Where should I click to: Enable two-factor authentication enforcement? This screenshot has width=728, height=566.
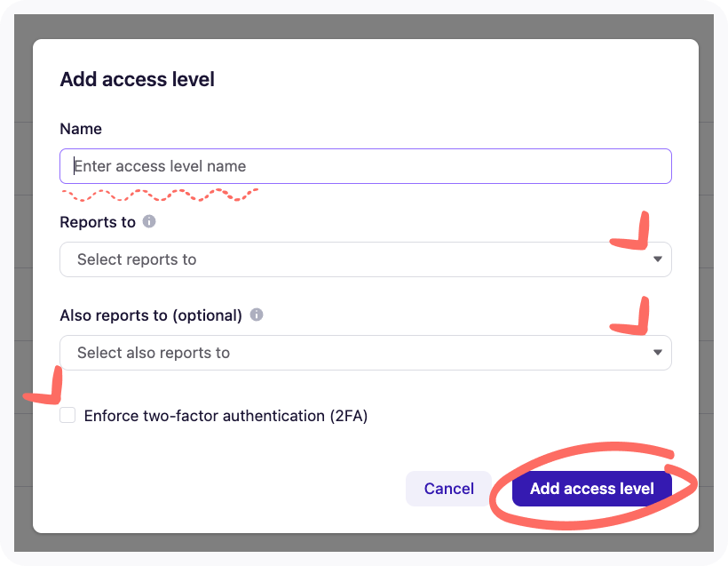click(x=67, y=414)
